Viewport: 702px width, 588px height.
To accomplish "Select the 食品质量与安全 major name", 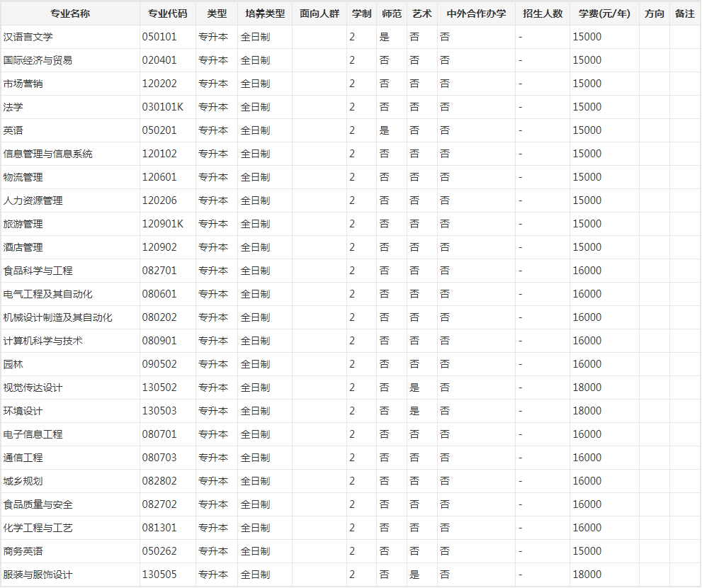I will [38, 504].
